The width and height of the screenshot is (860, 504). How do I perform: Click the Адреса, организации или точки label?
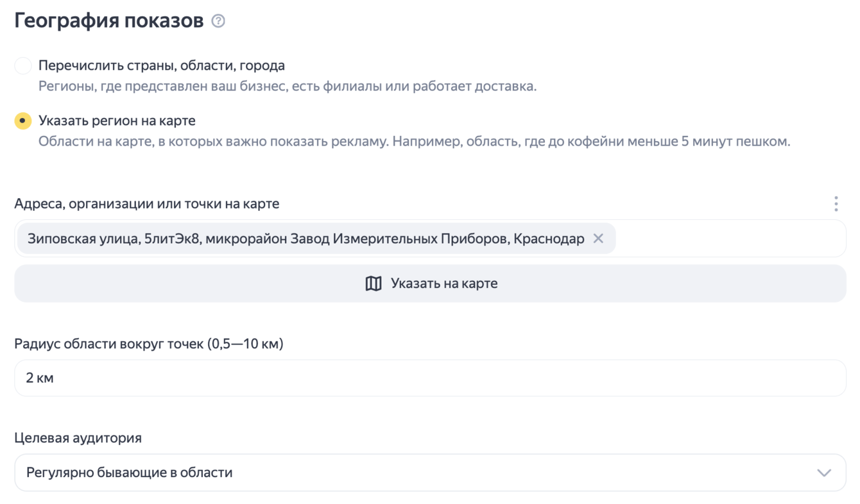[x=147, y=204]
